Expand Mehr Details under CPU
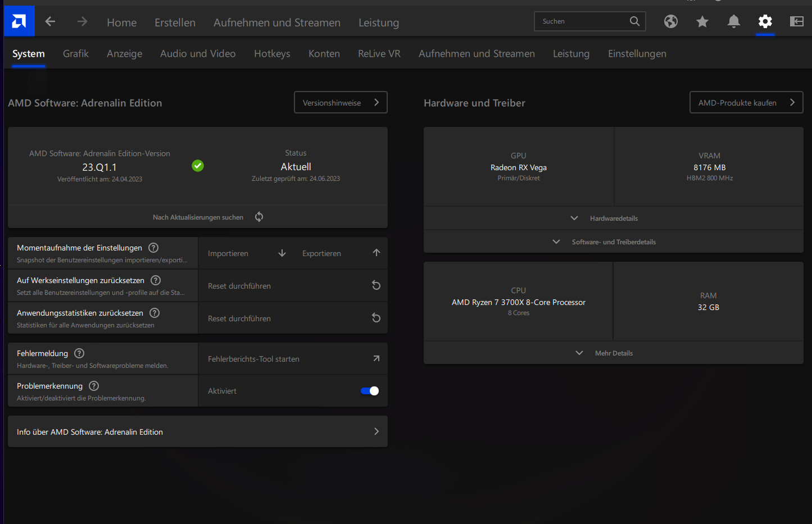The width and height of the screenshot is (812, 524). point(614,353)
